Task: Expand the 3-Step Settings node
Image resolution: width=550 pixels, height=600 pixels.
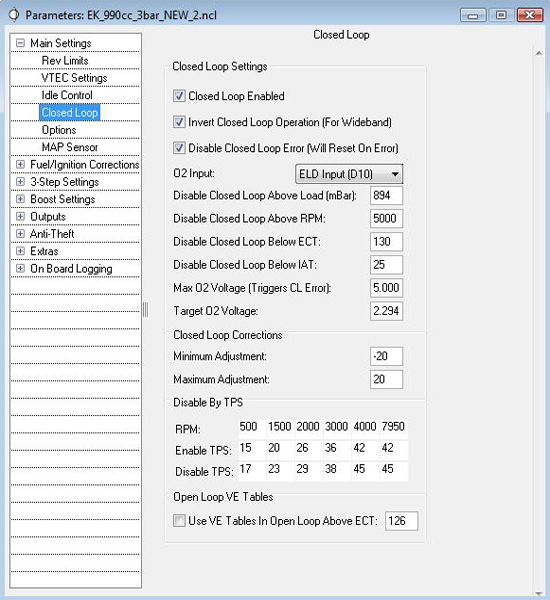Action: (x=20, y=182)
